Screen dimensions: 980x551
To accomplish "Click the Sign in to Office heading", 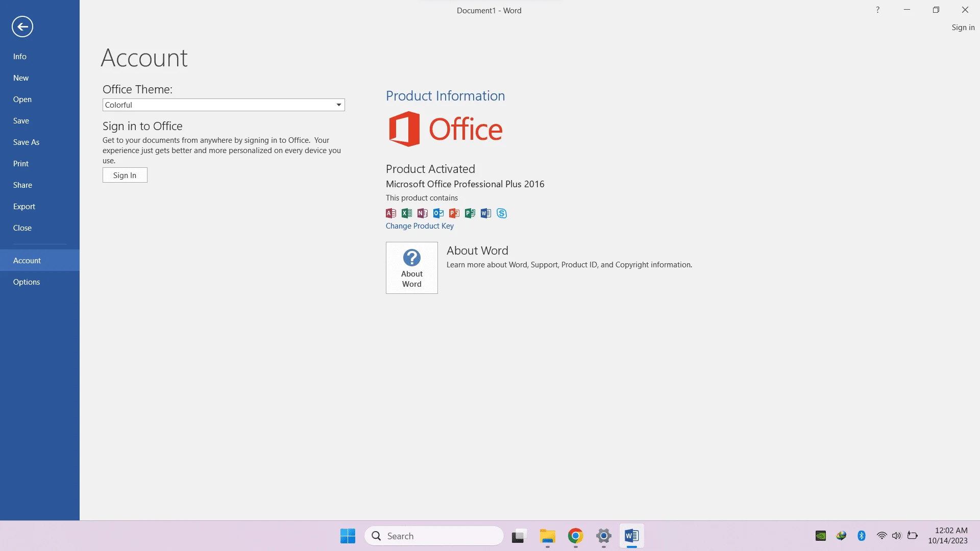I will coord(142,126).
